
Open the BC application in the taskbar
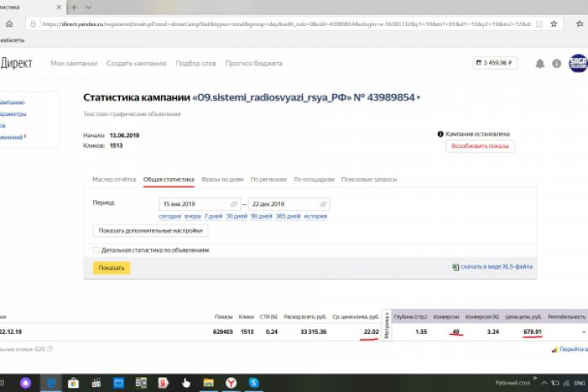click(141, 383)
